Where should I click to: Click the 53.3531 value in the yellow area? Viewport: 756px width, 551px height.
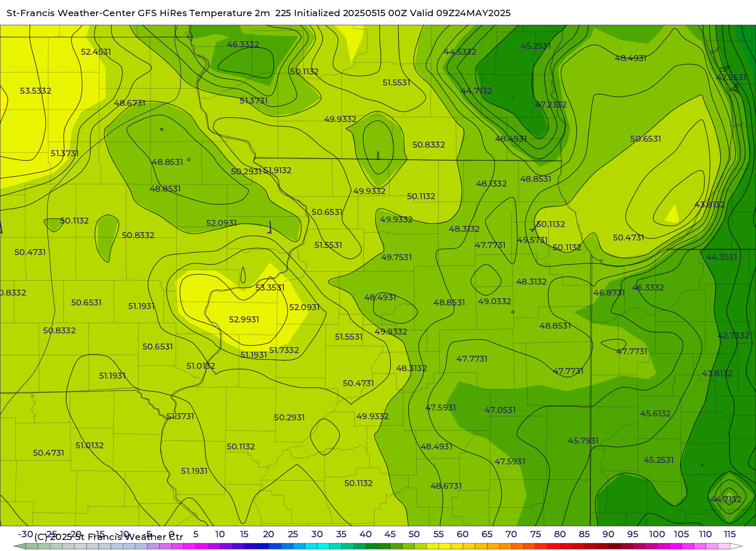click(270, 288)
